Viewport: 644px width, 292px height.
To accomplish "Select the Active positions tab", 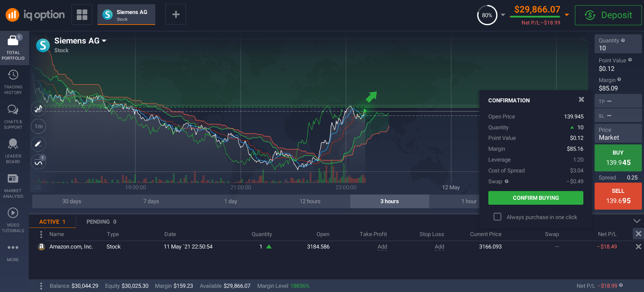I will click(52, 222).
